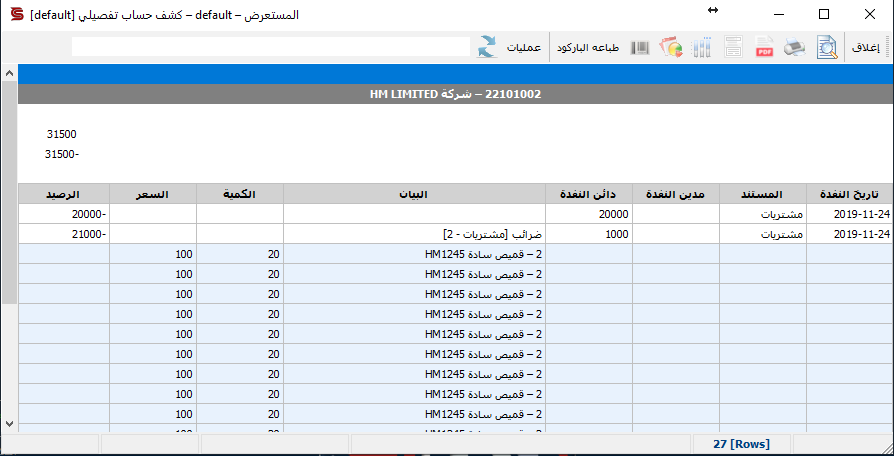Viewport: 894px width, 456px height.
Task: Click the إغلاق close button
Action: (866, 48)
